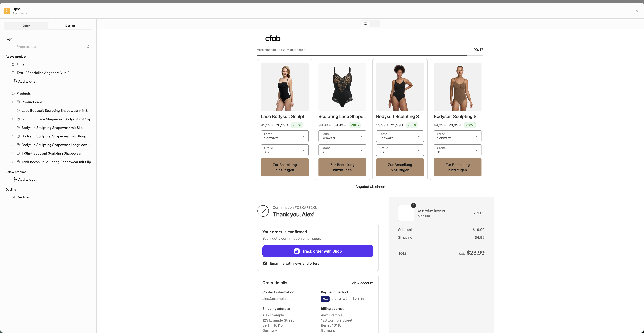
Task: Click the Sculpting Lace Shapewear product image
Action: click(342, 87)
